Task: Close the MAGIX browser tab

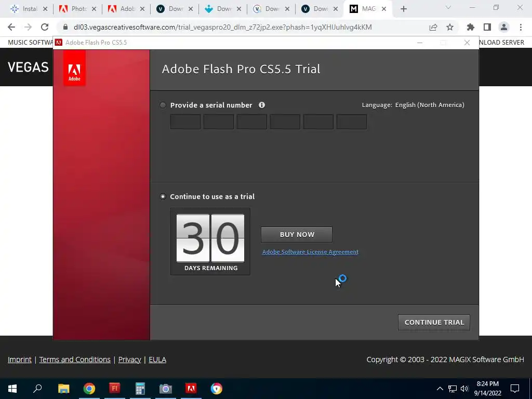Action: tap(384, 9)
